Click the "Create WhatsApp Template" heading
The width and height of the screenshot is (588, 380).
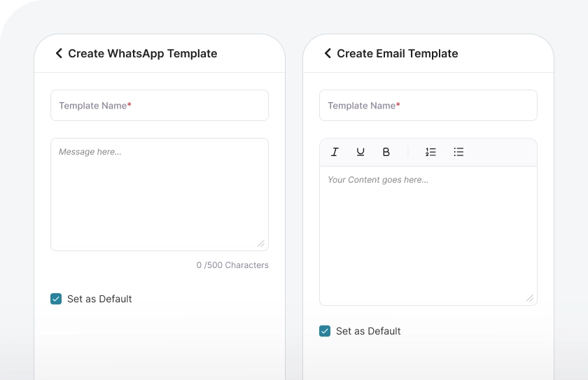pos(143,53)
